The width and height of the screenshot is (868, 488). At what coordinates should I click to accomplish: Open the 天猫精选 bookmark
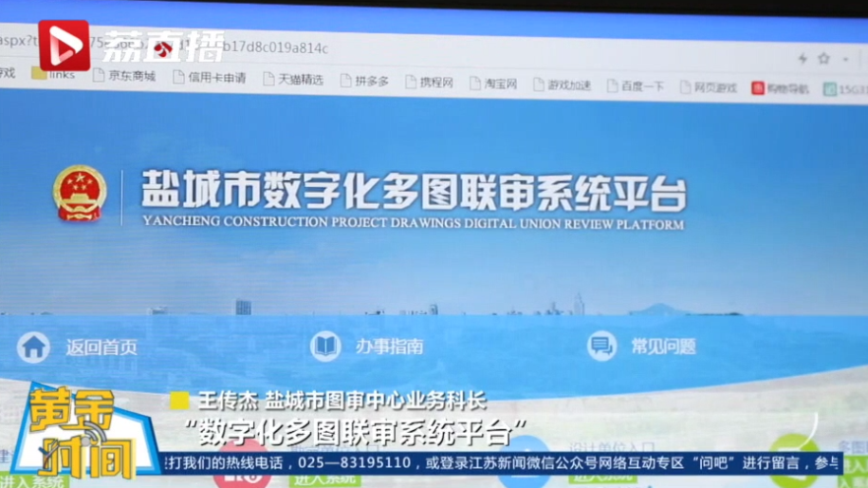[x=293, y=80]
